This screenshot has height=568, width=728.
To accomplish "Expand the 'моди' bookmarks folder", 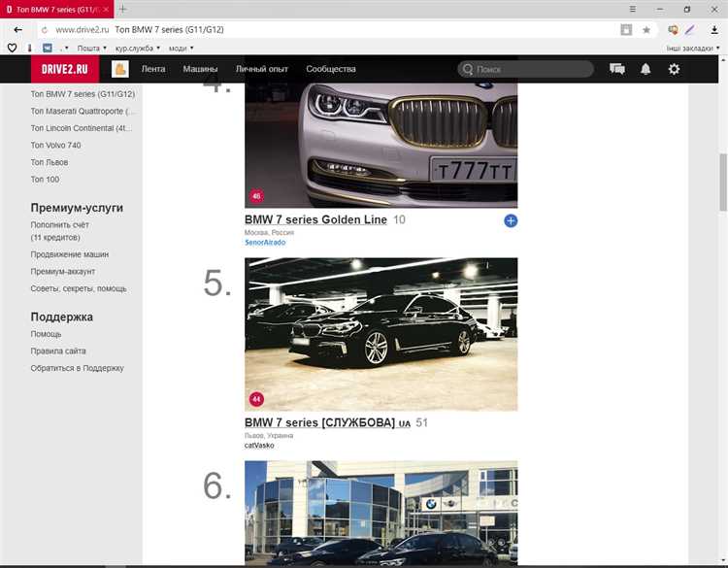I will 181,49.
